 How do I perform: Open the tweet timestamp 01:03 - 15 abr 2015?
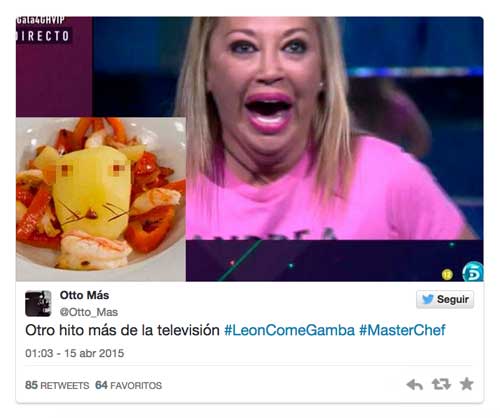tap(75, 353)
